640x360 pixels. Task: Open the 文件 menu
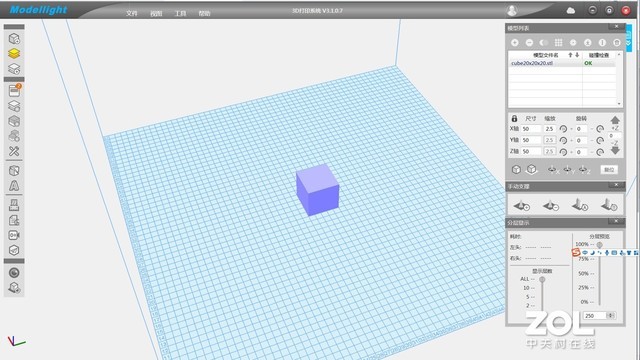tap(131, 13)
